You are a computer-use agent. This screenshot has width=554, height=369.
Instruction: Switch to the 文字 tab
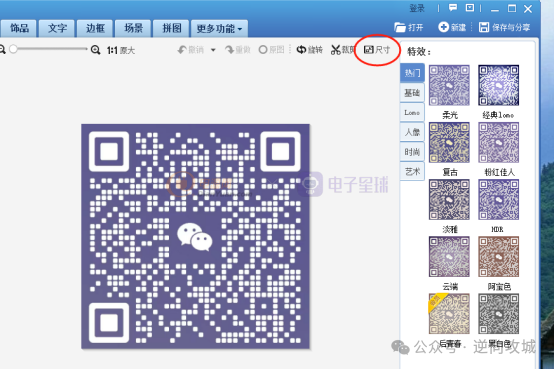[x=57, y=28]
